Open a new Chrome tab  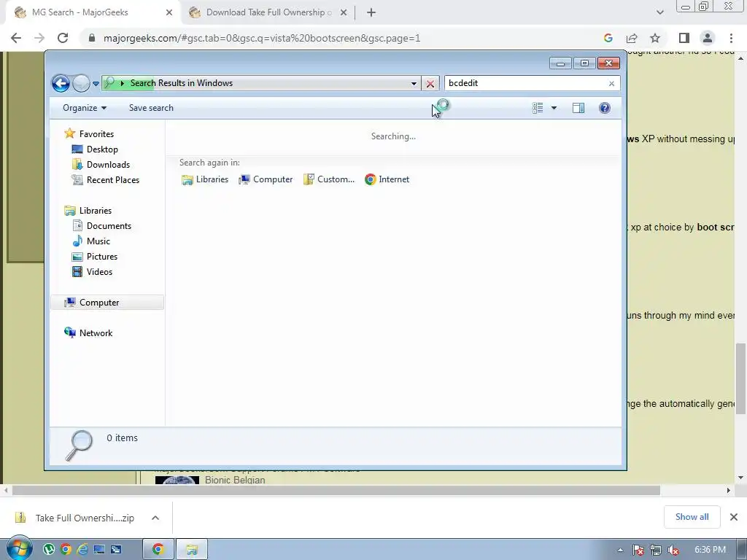(371, 13)
